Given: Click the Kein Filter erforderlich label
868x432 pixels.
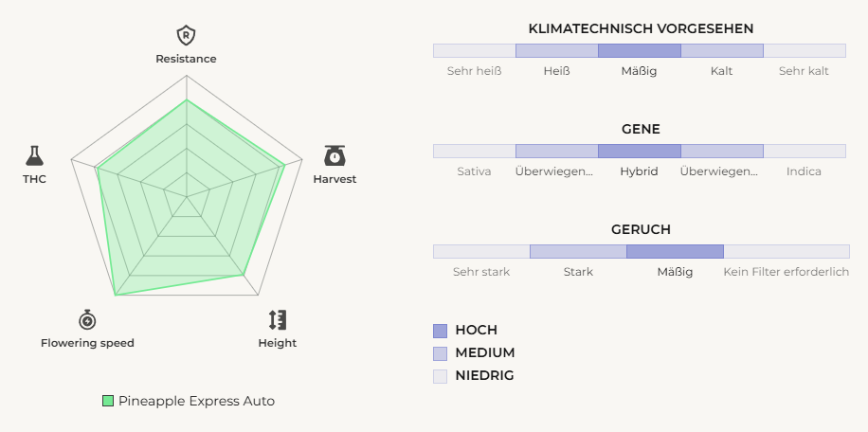Looking at the screenshot, I should tap(786, 272).
